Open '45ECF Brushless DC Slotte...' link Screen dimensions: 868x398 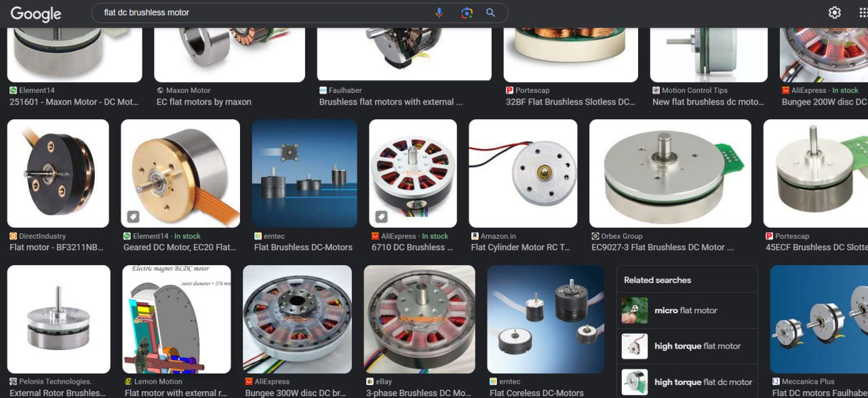tap(816, 247)
